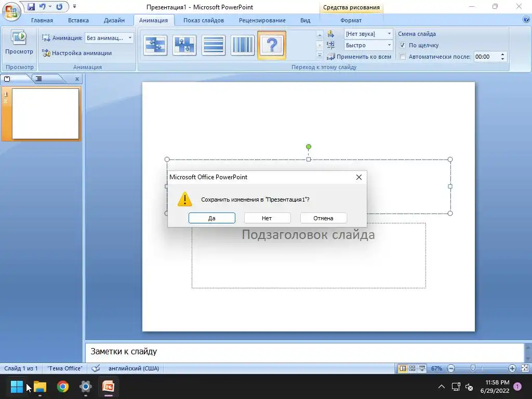Open the Вставка ribbon tab

coord(78,20)
